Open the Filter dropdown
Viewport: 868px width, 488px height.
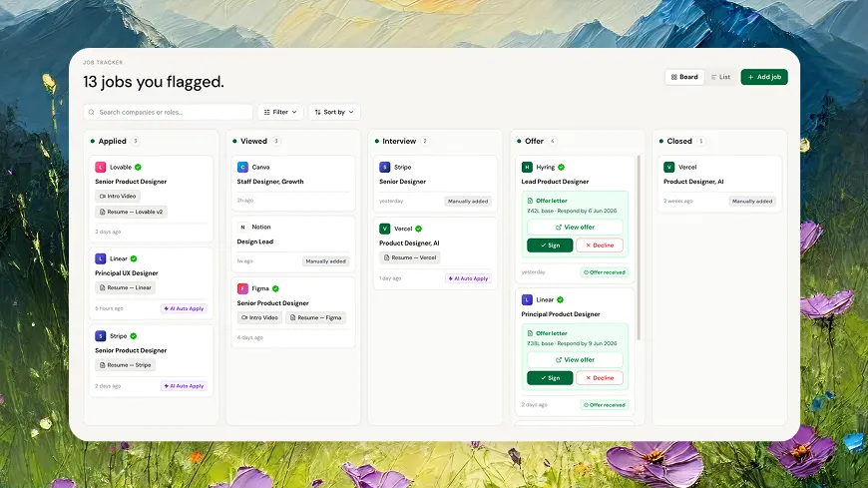tap(280, 112)
